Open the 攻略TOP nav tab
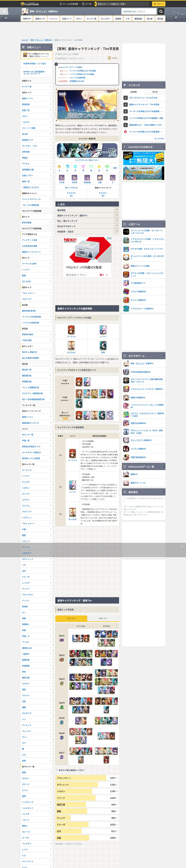The width and height of the screenshot is (186, 868). point(27,19)
